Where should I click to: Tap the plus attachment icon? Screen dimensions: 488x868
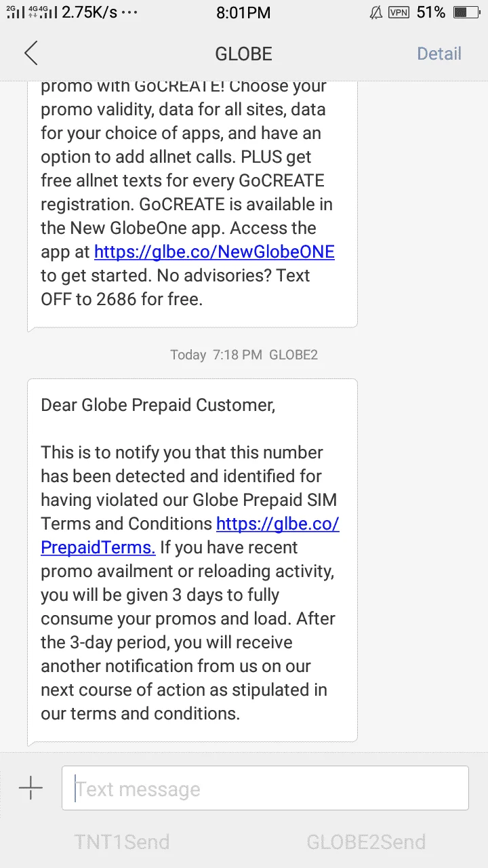30,788
